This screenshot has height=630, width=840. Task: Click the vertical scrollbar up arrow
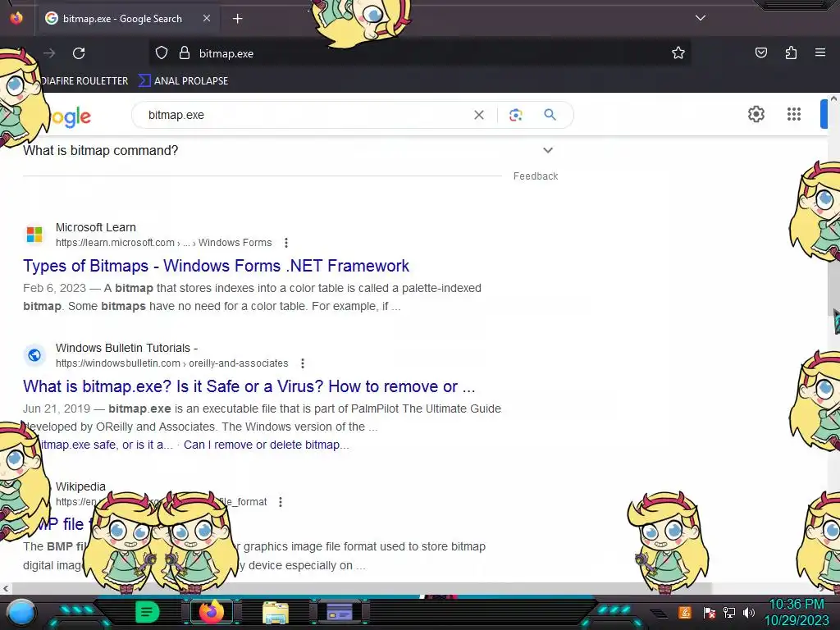(833, 99)
